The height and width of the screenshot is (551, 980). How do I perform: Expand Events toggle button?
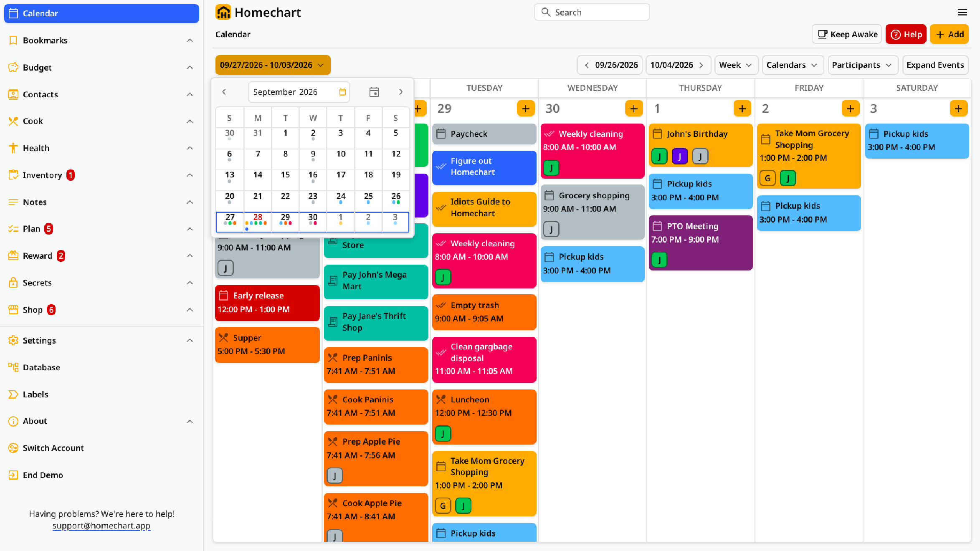click(935, 65)
